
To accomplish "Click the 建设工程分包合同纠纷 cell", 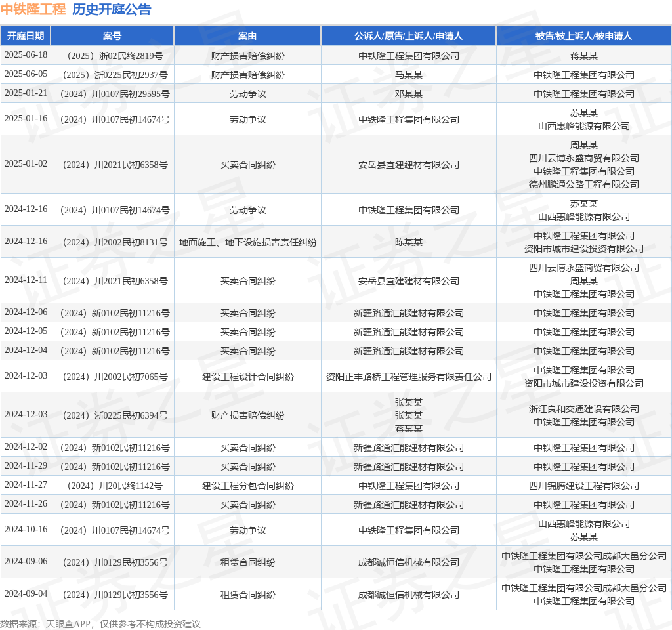I will coord(247,486).
